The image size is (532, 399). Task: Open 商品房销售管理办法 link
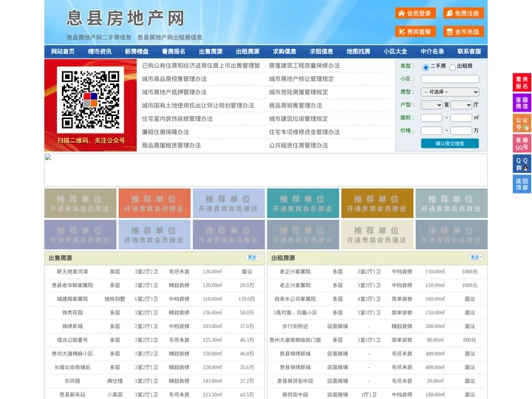(296, 106)
